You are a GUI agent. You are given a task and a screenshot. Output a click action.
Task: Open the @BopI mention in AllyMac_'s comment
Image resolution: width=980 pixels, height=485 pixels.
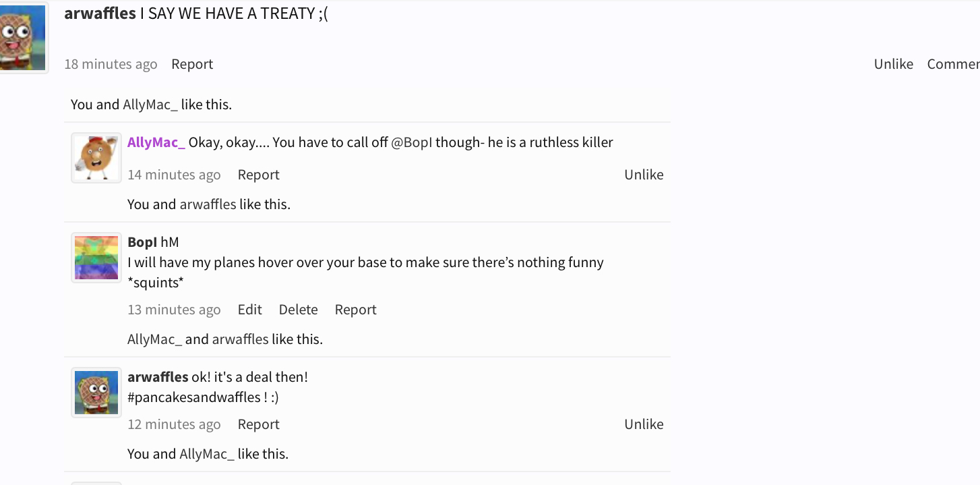click(x=411, y=142)
